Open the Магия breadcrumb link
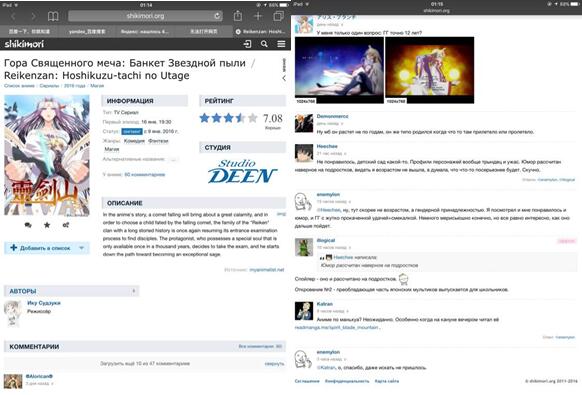Screen dimensions: 582x395 97,86
